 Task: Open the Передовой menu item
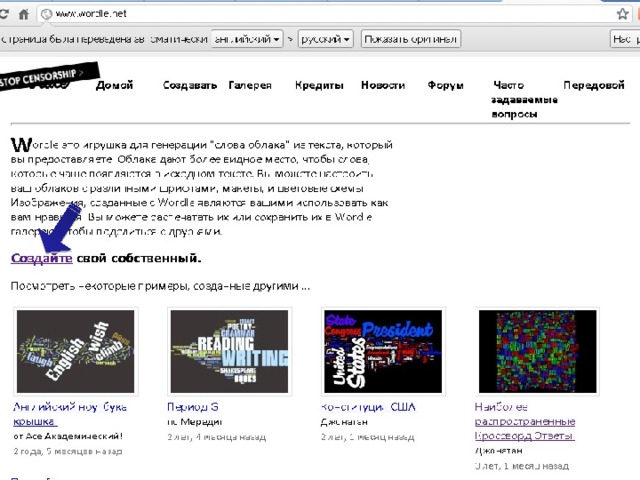(x=594, y=85)
